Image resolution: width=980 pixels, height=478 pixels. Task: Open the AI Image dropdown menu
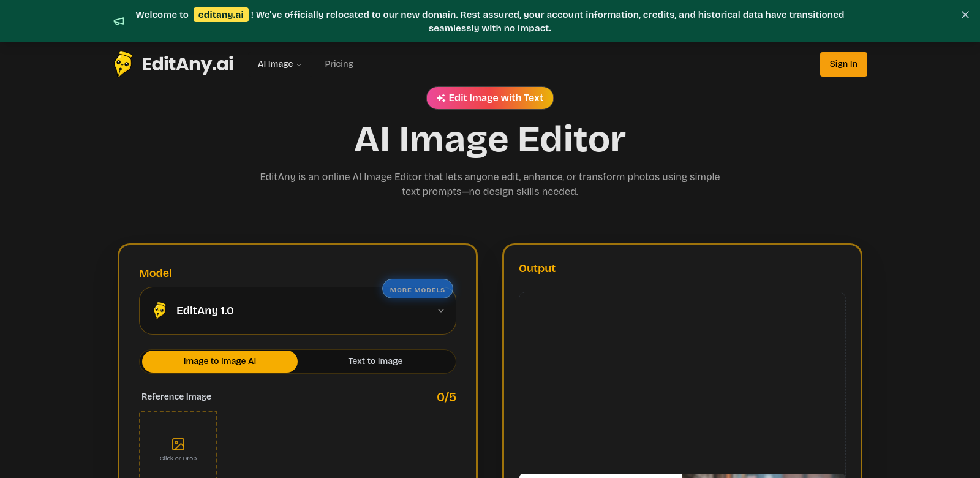point(279,64)
